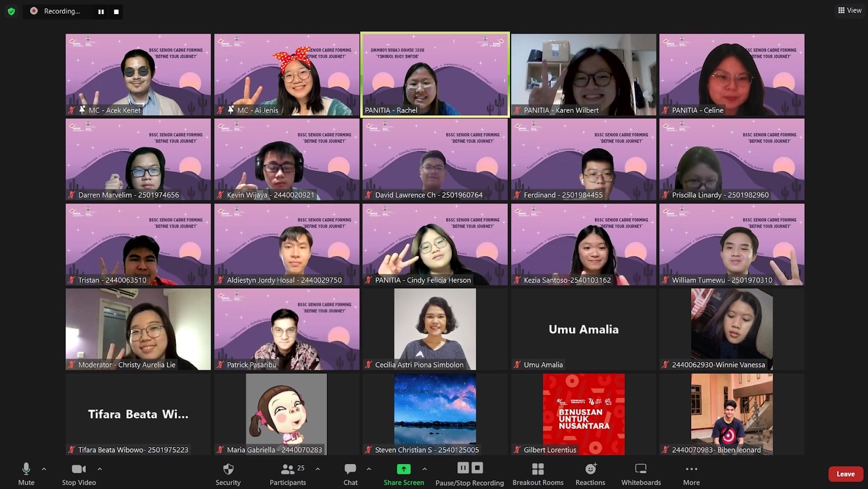Viewport: 868px width, 489px height.
Task: Expand audio options arrow next to Mute
Action: [x=44, y=469]
